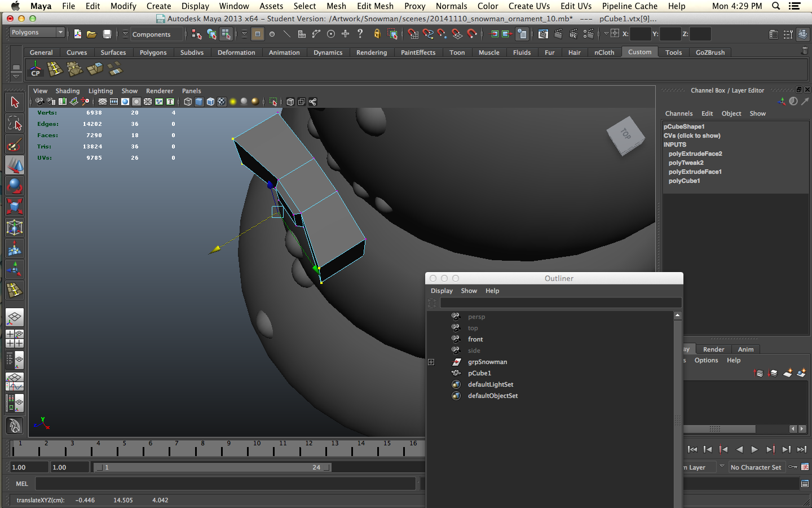Image resolution: width=812 pixels, height=508 pixels.
Task: Select polyCube1 input in Channel Box
Action: pyautogui.click(x=684, y=181)
